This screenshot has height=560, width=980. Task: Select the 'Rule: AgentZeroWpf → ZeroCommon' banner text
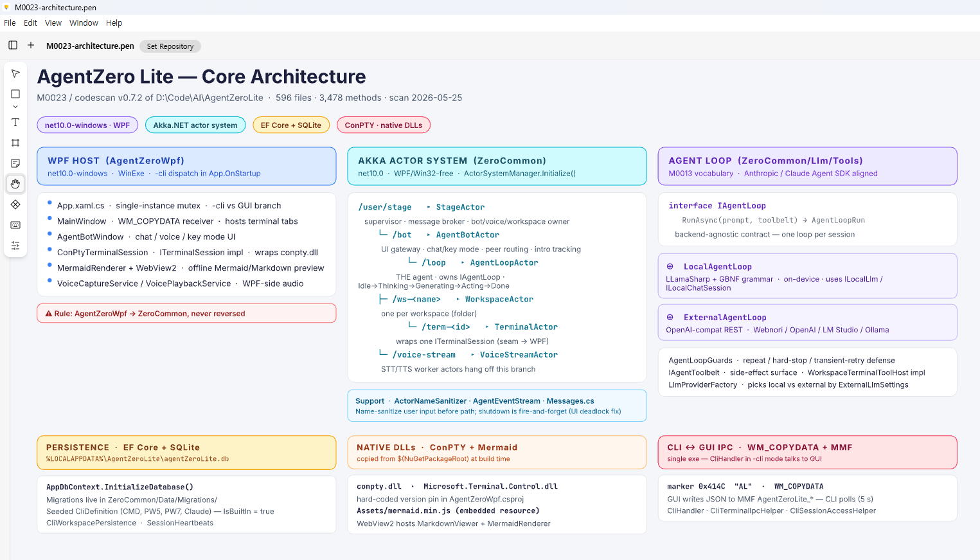tap(150, 314)
